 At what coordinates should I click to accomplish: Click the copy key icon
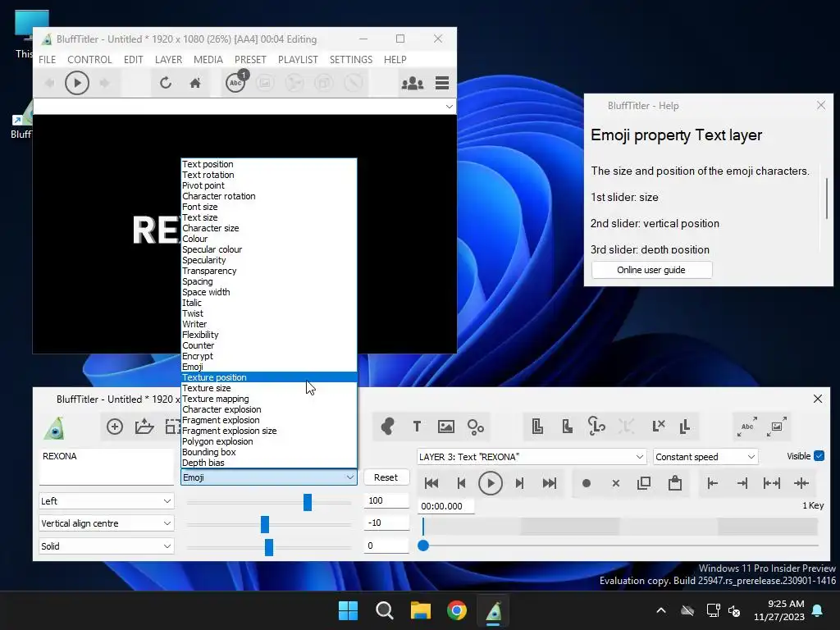click(644, 483)
